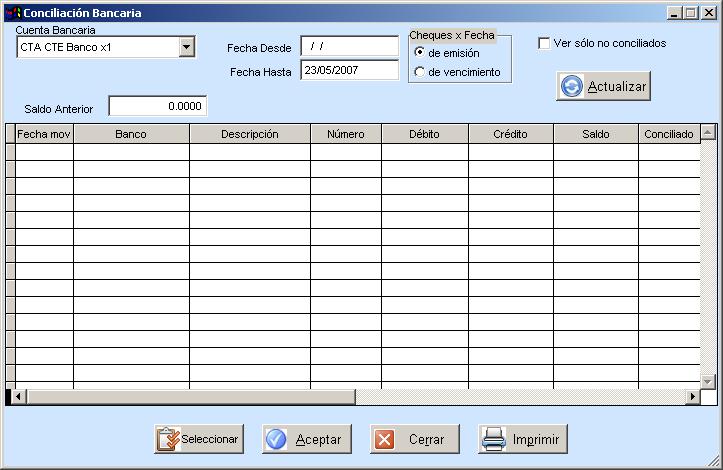Maximize the Conciliación Bancaria window
The width and height of the screenshot is (723, 470).
coord(691,13)
